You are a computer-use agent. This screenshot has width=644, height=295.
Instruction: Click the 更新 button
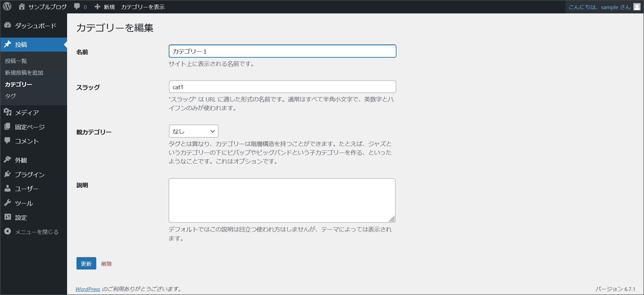click(86, 263)
